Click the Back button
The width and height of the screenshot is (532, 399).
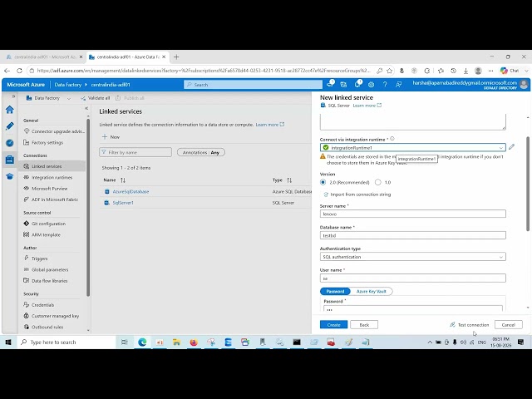[364, 325]
